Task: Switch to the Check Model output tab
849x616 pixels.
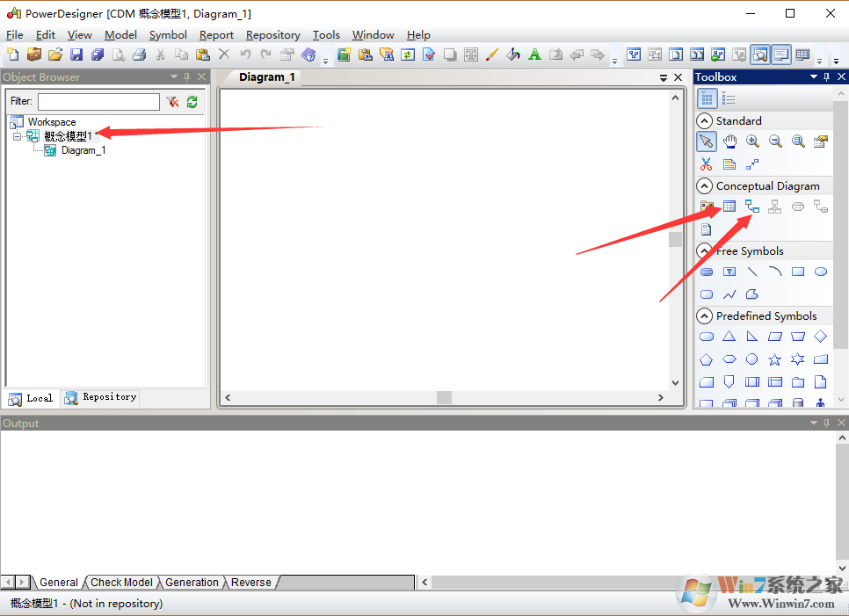Action: (121, 583)
